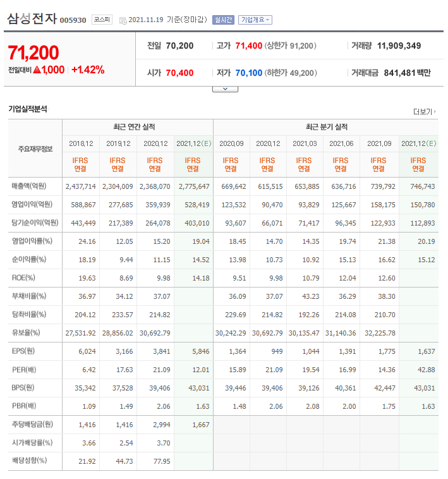
Task: Click the EPS(원) row label
Action: click(23, 351)
